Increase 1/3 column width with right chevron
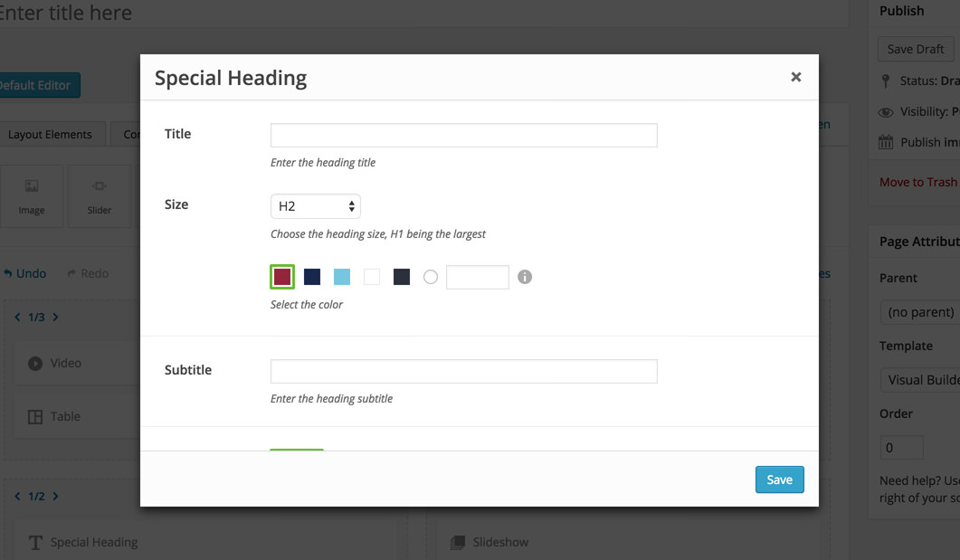960x560 pixels. pos(55,317)
